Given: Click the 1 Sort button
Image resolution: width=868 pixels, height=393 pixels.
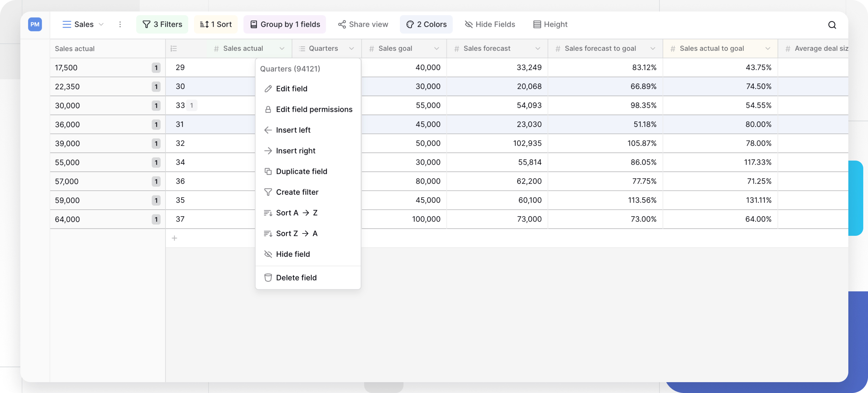Looking at the screenshot, I should pyautogui.click(x=216, y=24).
